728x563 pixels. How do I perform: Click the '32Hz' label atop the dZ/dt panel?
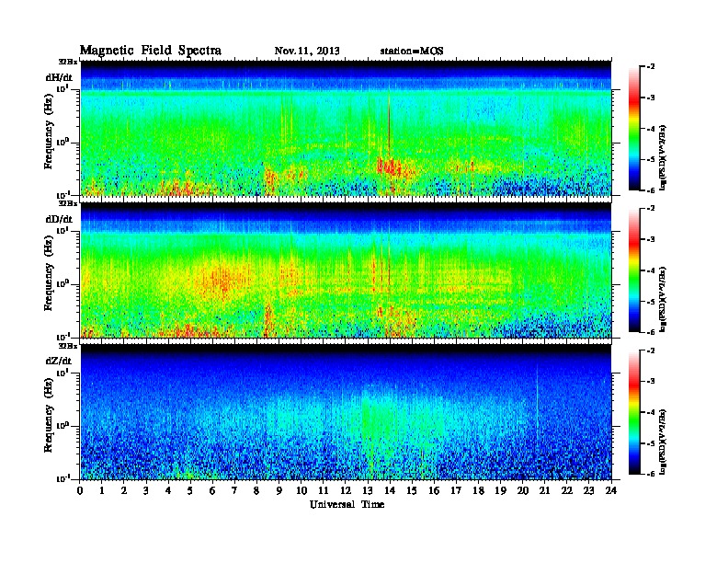(x=67, y=346)
